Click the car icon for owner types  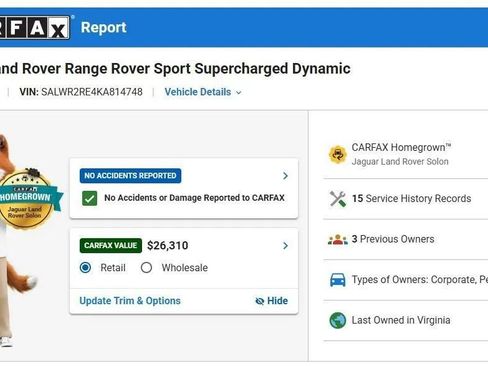coord(338,280)
